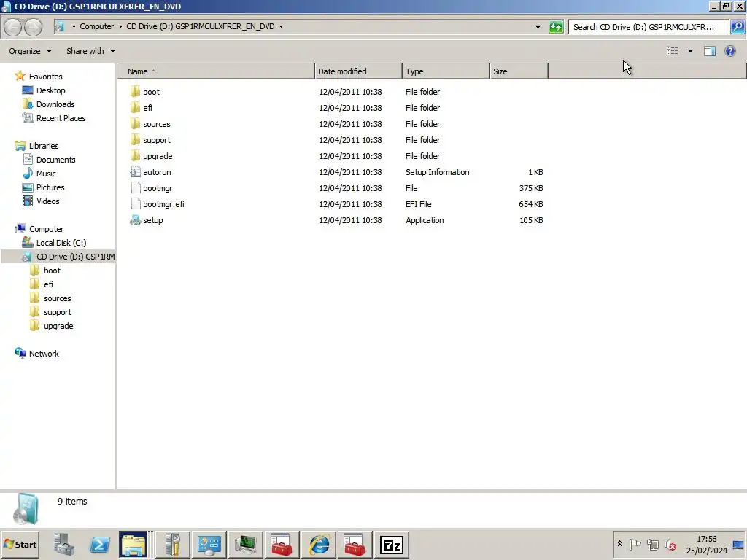This screenshot has width=747, height=560.
Task: Click the 7z taskbar icon
Action: tap(391, 544)
